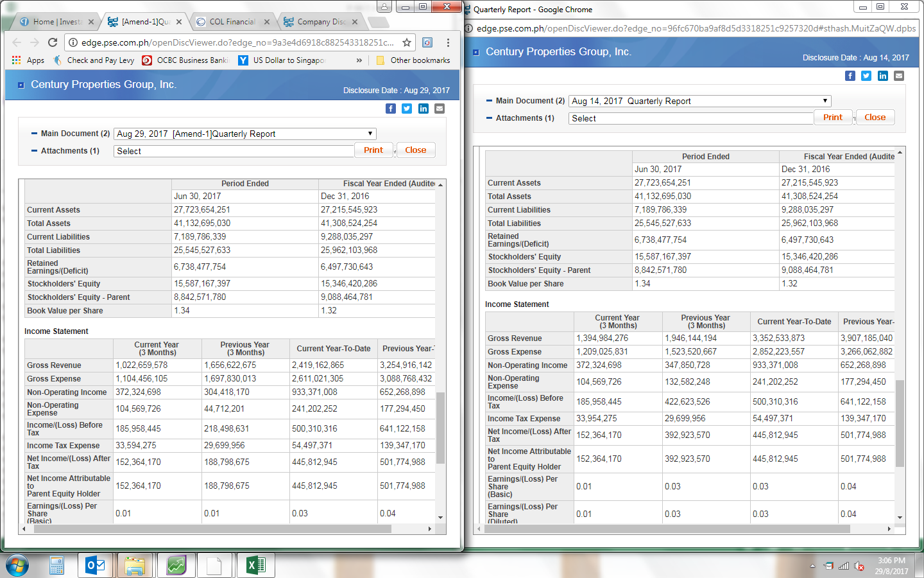Click Gross Revenue 1,394,984,276 in right window

[603, 338]
